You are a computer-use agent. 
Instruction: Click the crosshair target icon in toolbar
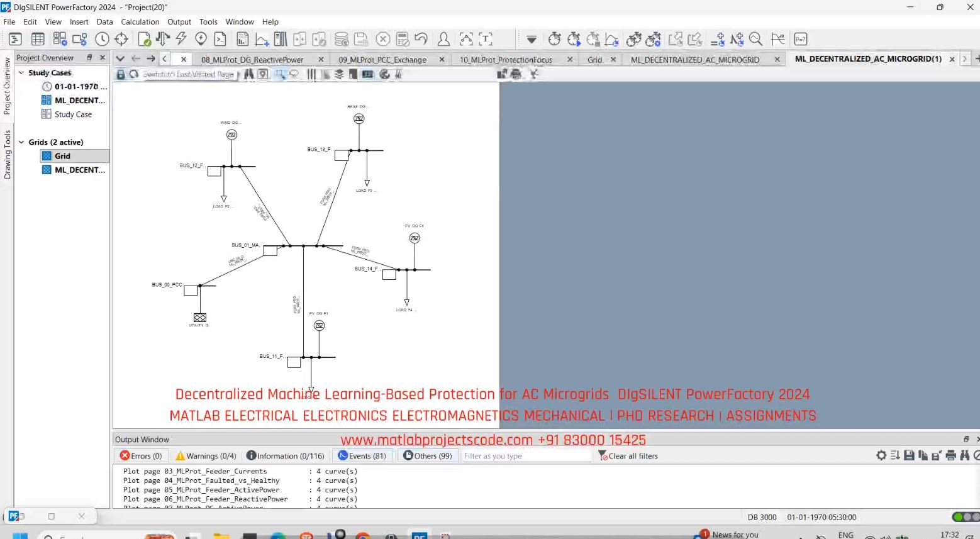[x=121, y=39]
